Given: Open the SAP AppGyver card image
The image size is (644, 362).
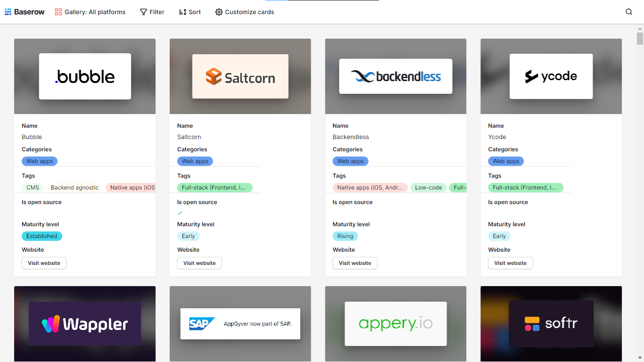Looking at the screenshot, I should click(240, 324).
